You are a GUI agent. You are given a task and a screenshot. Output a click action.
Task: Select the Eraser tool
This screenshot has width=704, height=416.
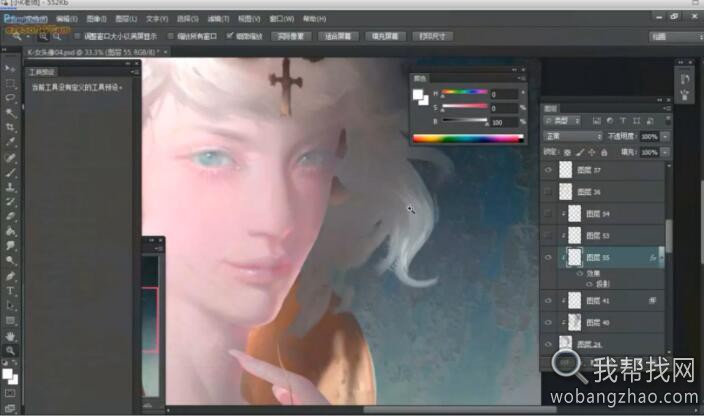[x=10, y=216]
